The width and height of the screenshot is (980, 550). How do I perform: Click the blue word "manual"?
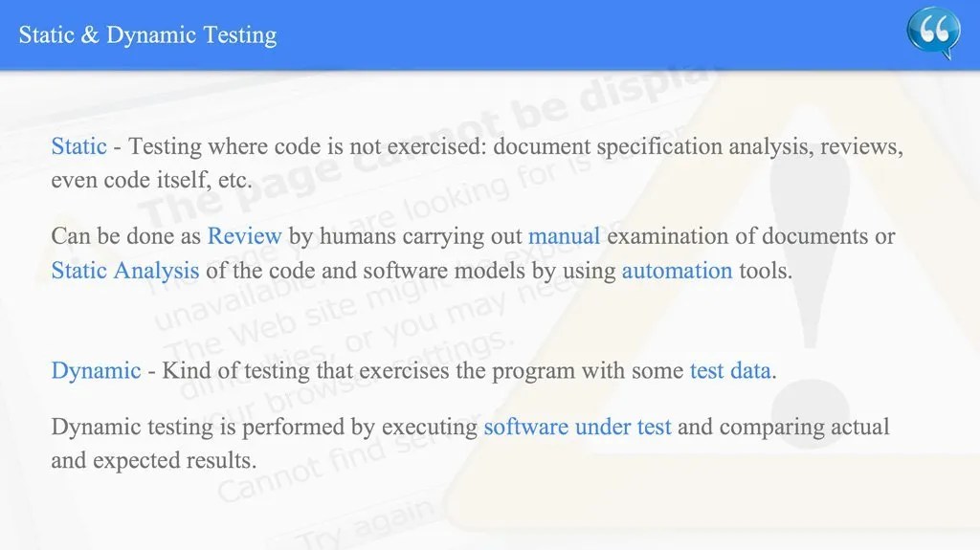coord(564,236)
